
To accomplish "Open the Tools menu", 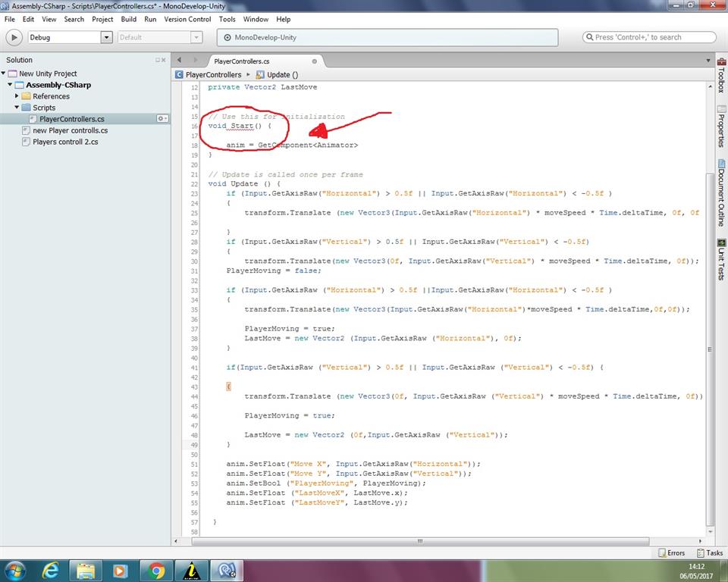I will pos(227,19).
